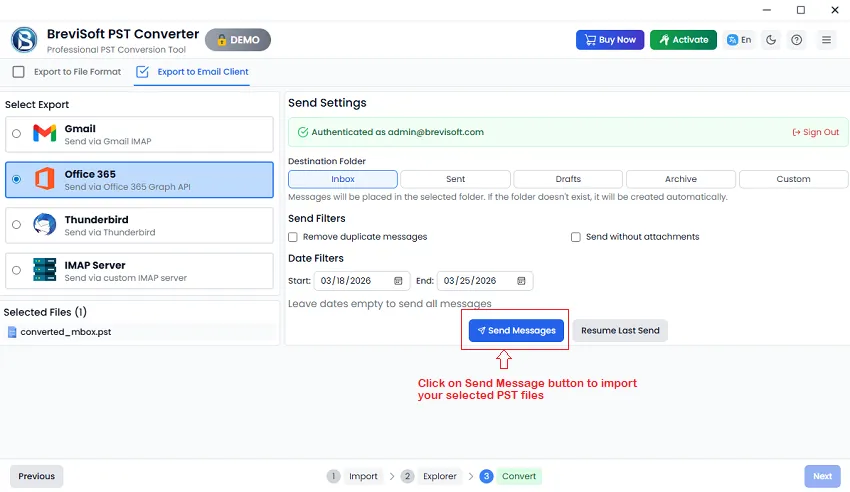Click the Start date field
The height and width of the screenshot is (492, 850).
pyautogui.click(x=362, y=281)
